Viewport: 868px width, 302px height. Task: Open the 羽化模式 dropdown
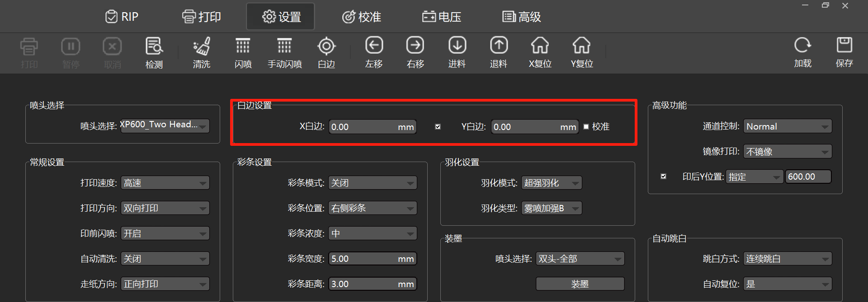(552, 183)
